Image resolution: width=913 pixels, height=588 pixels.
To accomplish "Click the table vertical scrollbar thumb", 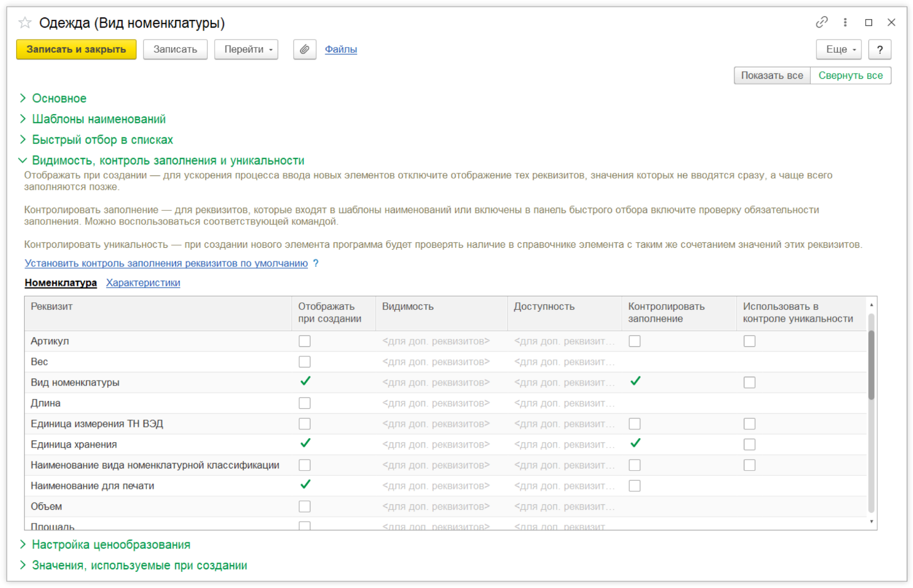I will click(x=871, y=366).
